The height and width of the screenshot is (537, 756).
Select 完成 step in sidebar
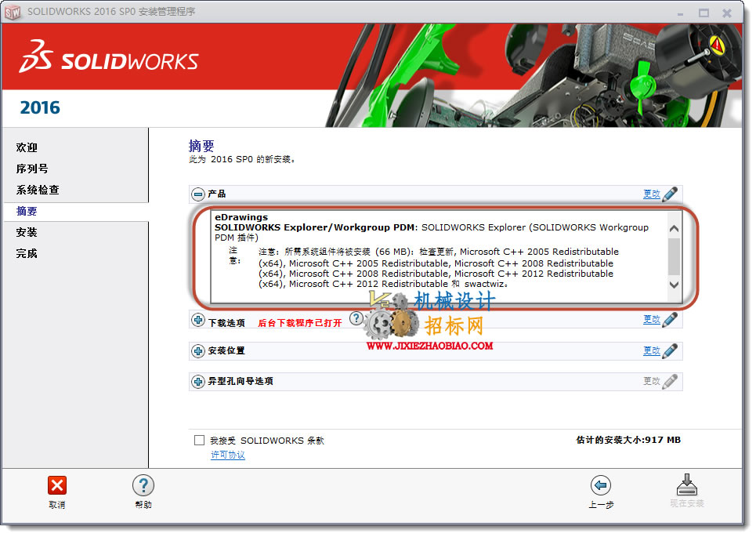(27, 254)
